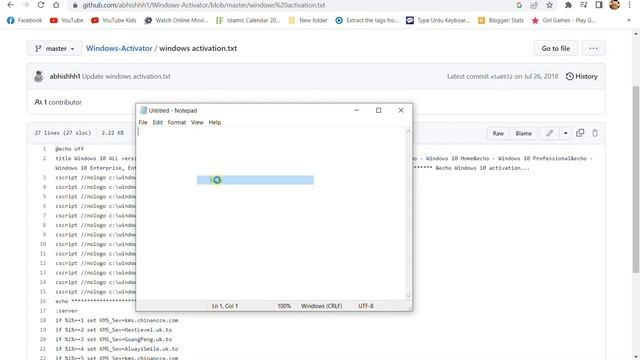Open the abhishhh1 author link

click(65, 76)
